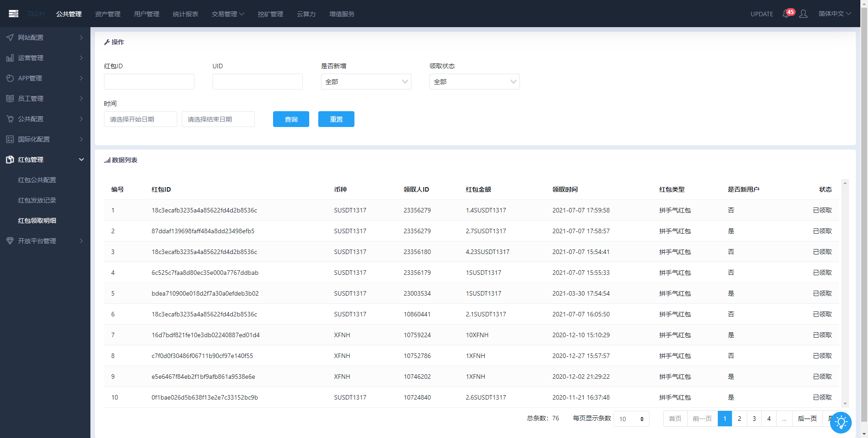Screen dimensions: 868x438
Task: Expand 员工管理 sidebar chevron
Action: pos(81,99)
